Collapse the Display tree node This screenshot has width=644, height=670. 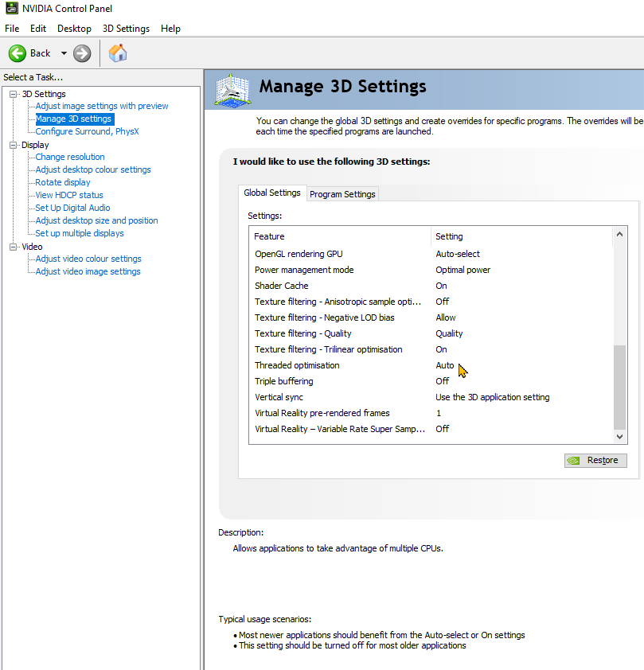14,146
